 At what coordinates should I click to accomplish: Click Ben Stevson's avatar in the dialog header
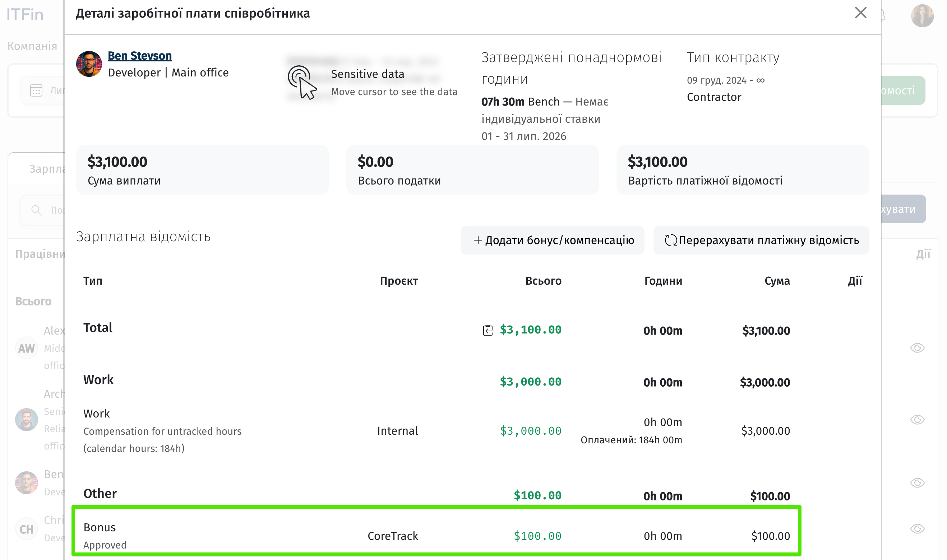(89, 64)
